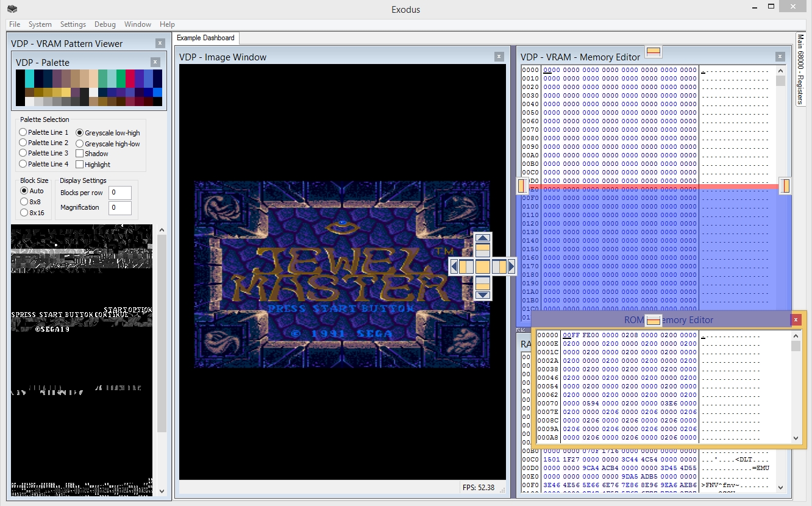Screen dimensions: 812x506
Task: Open the Main 68000 Registers side tab
Action: tap(801, 69)
